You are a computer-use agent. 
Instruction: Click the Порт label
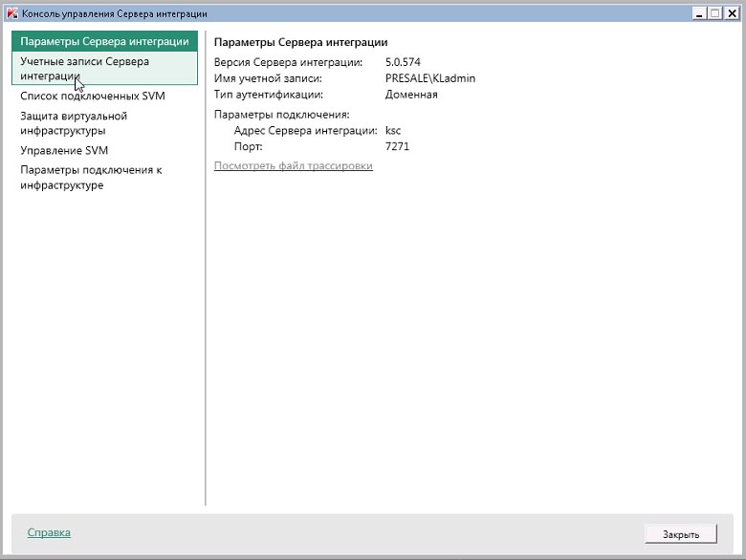248,146
